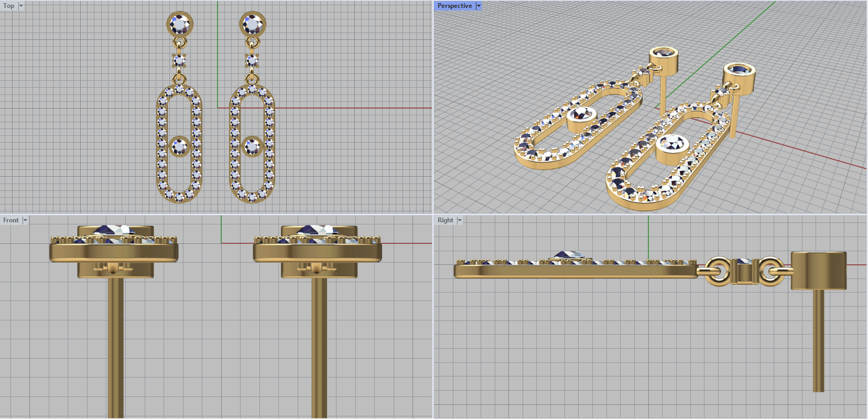Select the stud bezel cylinder in Right view
The width and height of the screenshot is (868, 419).
click(818, 270)
